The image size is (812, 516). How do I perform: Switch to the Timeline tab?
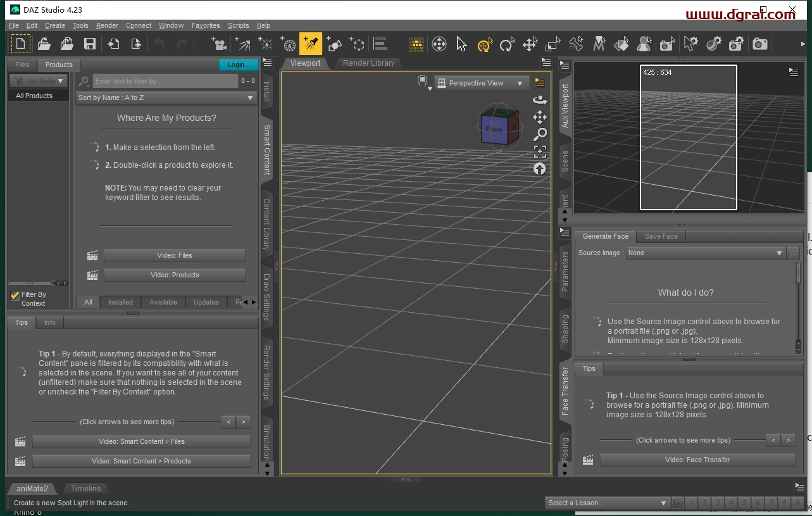[85, 488]
